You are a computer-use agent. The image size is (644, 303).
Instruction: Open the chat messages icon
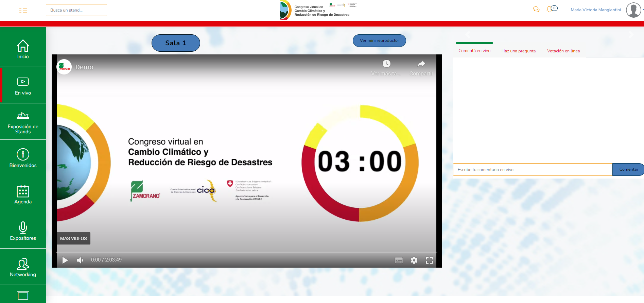pos(536,10)
